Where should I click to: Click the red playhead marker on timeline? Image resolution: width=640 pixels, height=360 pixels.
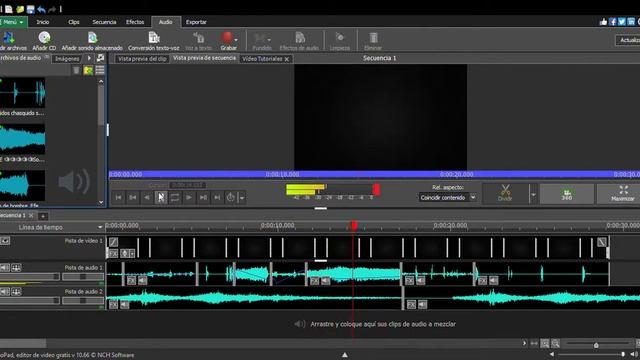(354, 225)
